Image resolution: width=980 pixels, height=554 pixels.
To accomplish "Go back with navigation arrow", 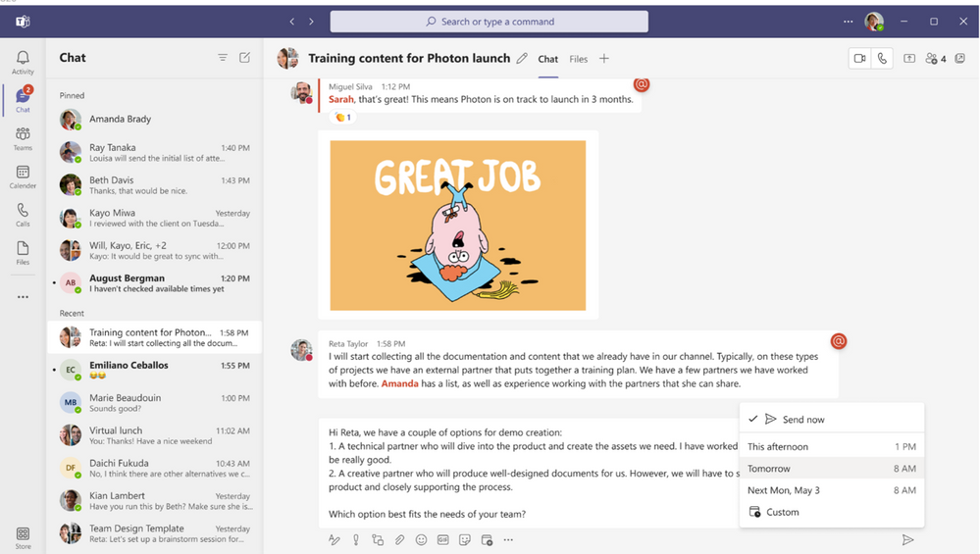I will tap(292, 22).
